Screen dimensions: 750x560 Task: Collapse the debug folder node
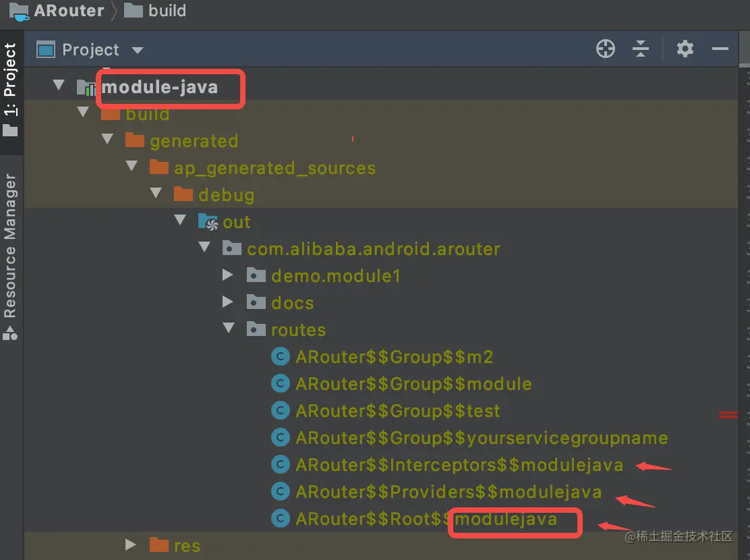pyautogui.click(x=156, y=194)
